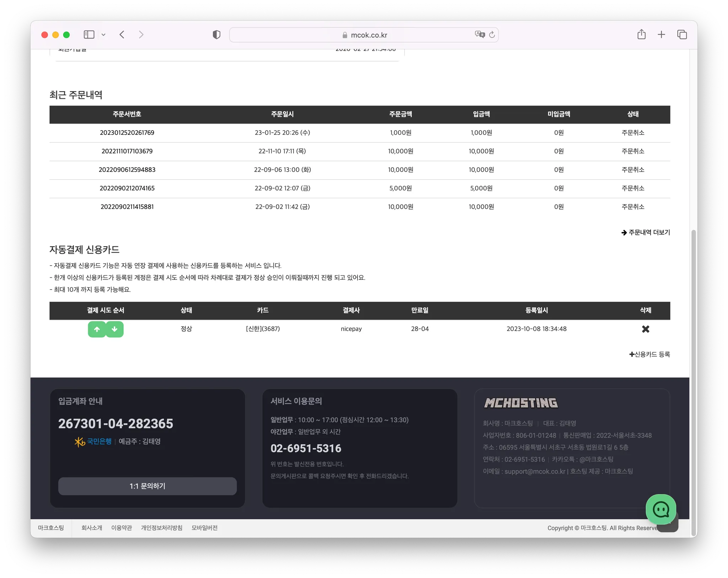Viewport: 728px width, 578px height.
Task: Move card priority up with green arrow
Action: pyautogui.click(x=97, y=329)
